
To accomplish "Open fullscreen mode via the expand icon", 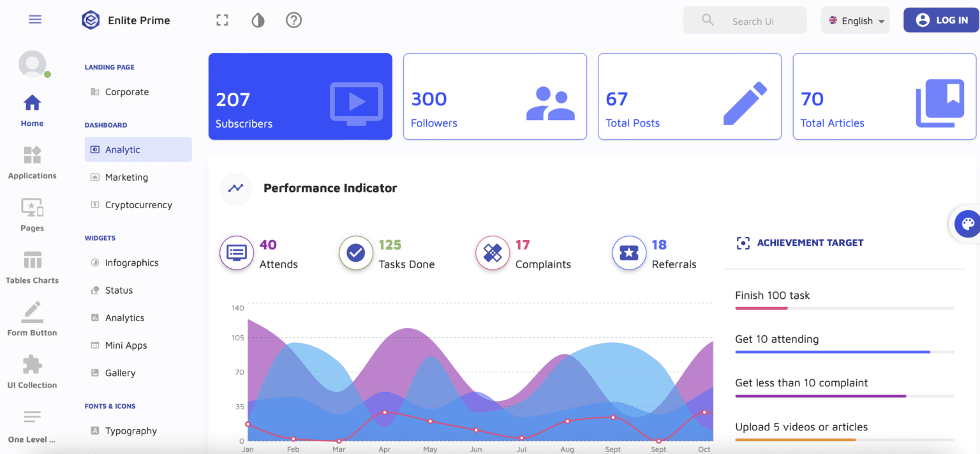I will coord(221,20).
